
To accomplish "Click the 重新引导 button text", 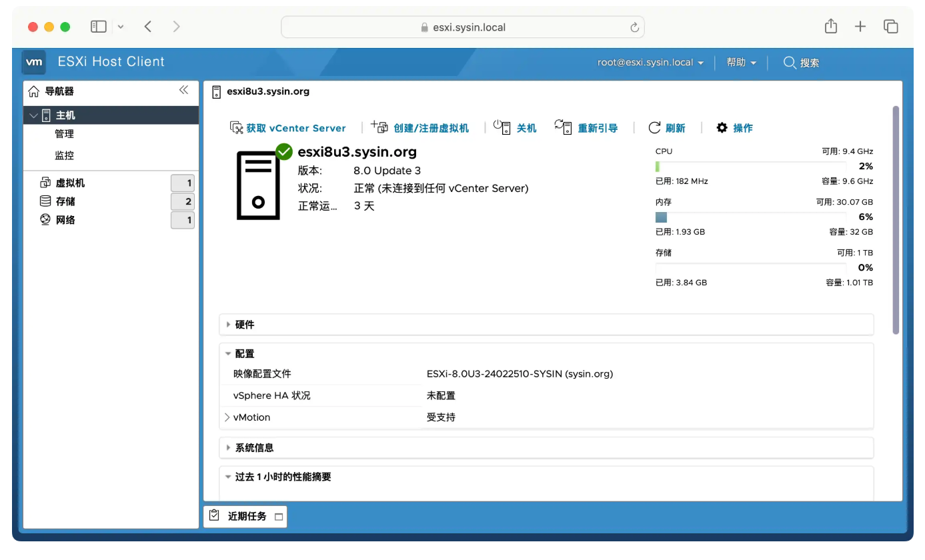I will click(598, 128).
